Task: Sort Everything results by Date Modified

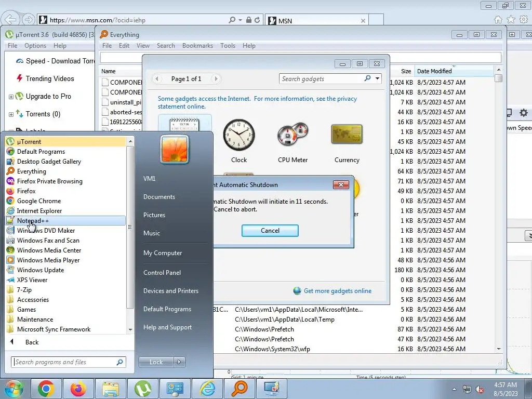Action: (x=454, y=71)
